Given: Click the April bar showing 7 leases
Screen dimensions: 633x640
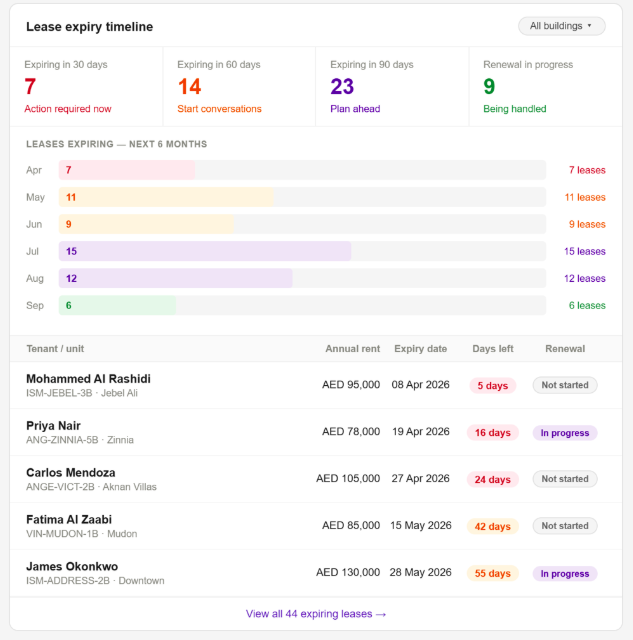Looking at the screenshot, I should point(127,170).
